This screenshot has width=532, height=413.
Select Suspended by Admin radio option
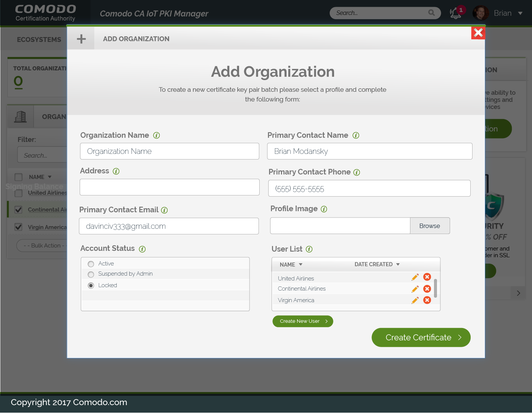click(x=91, y=274)
